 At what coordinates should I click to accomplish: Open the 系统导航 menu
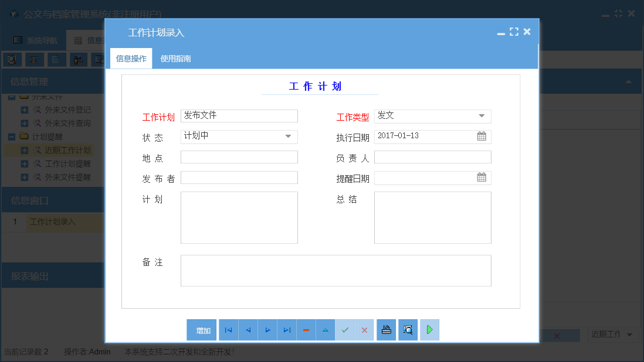point(35,39)
